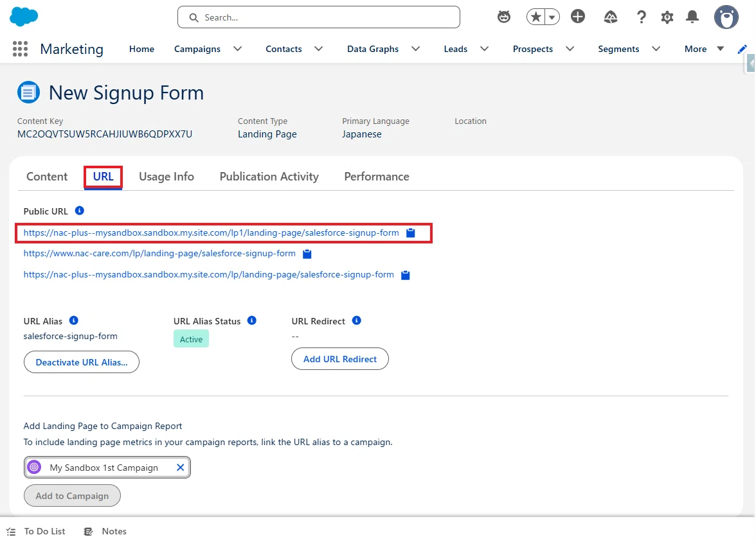
Task: Click the URL Redirect info icon
Action: (356, 320)
